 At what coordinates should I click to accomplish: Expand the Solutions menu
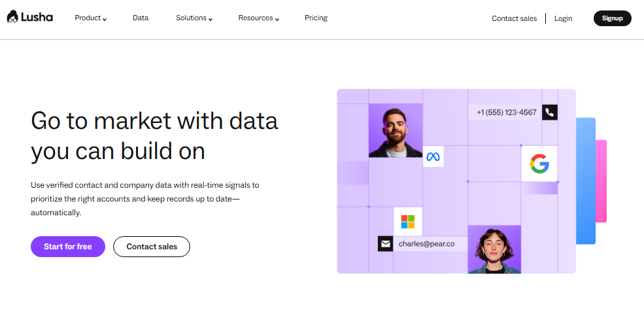194,18
